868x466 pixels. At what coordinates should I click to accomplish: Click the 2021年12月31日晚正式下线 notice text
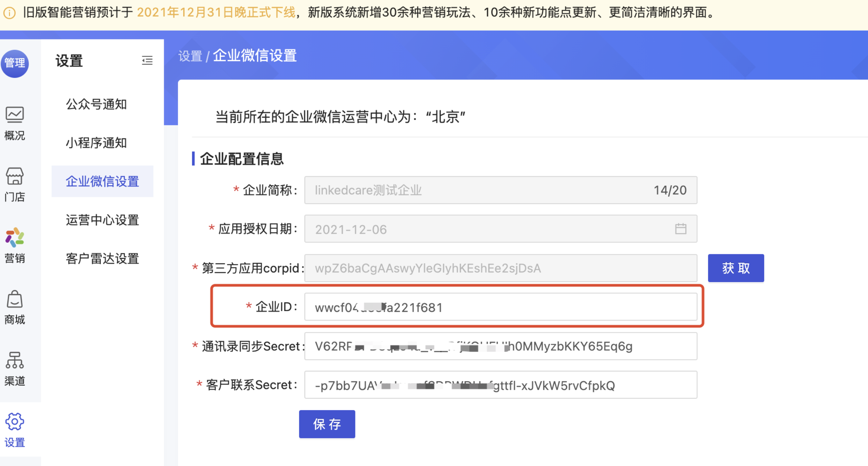click(216, 13)
